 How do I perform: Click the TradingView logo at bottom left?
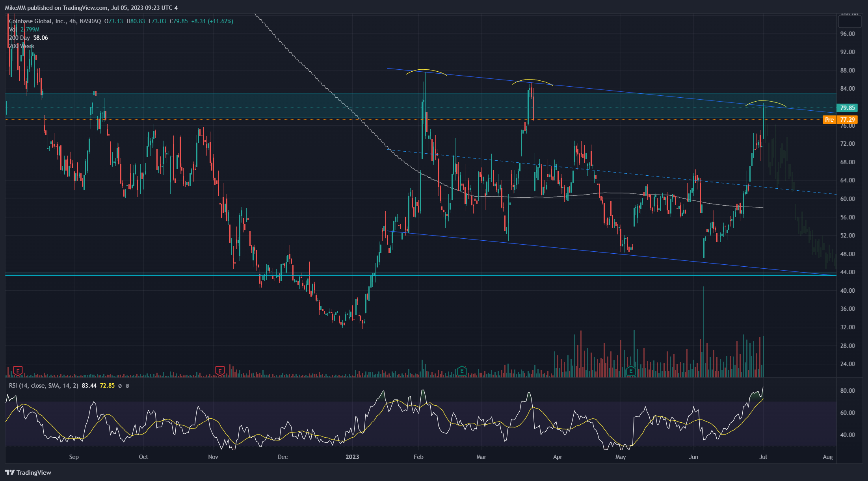click(x=28, y=472)
